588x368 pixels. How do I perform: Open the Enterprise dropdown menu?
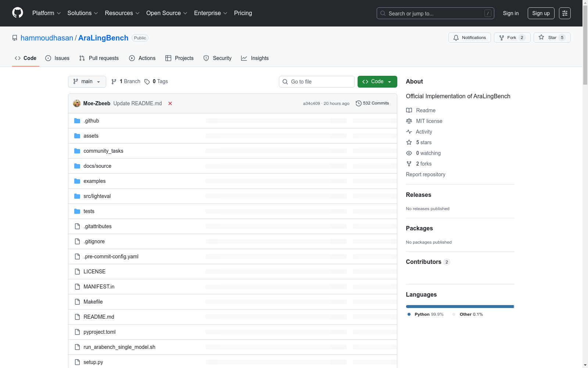click(x=211, y=13)
